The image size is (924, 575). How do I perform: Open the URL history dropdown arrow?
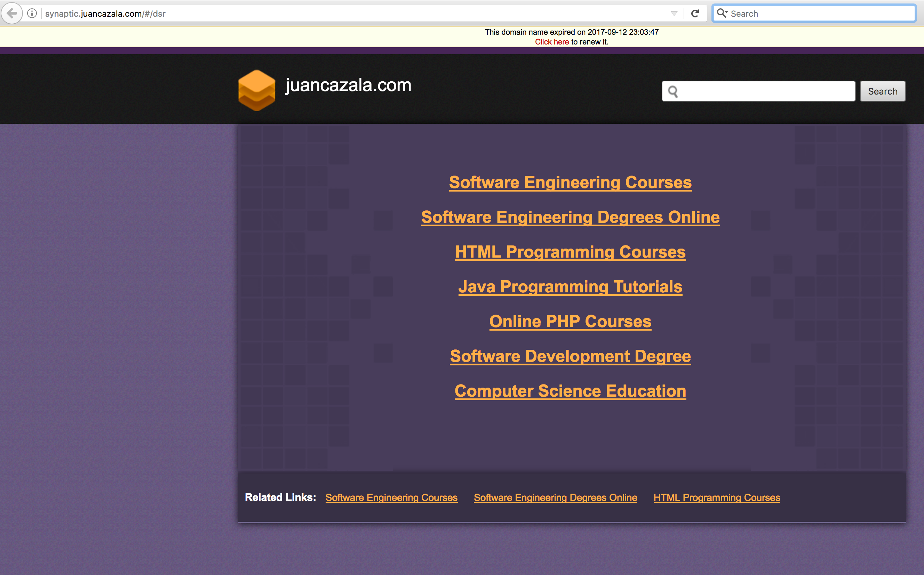[674, 14]
